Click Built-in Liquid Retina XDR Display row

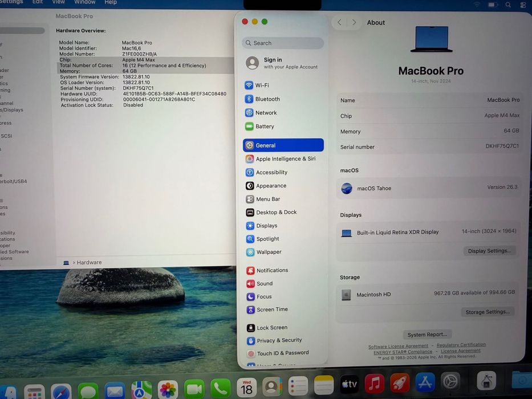(429, 232)
